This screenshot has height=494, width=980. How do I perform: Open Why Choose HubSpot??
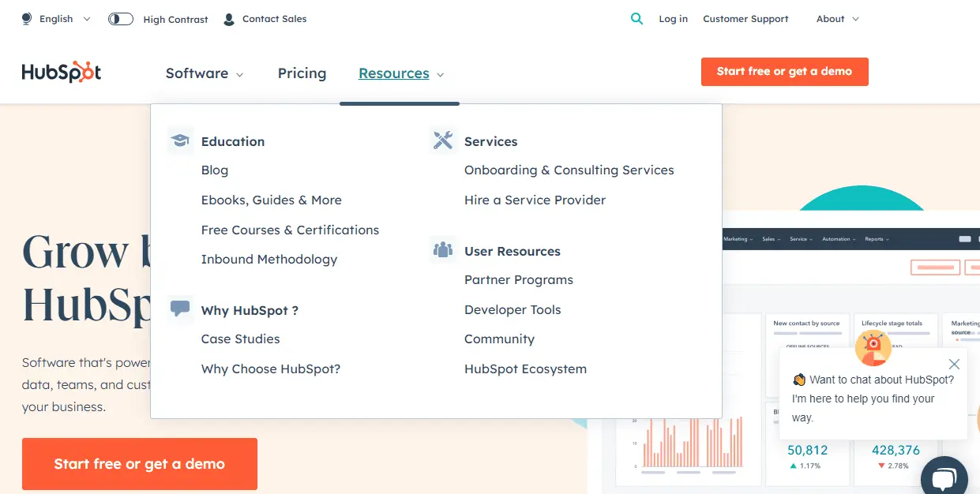tap(271, 369)
